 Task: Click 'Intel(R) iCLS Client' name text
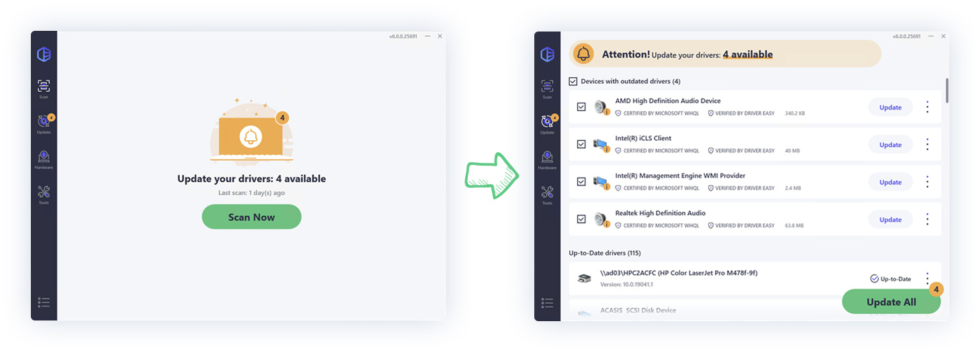643,138
